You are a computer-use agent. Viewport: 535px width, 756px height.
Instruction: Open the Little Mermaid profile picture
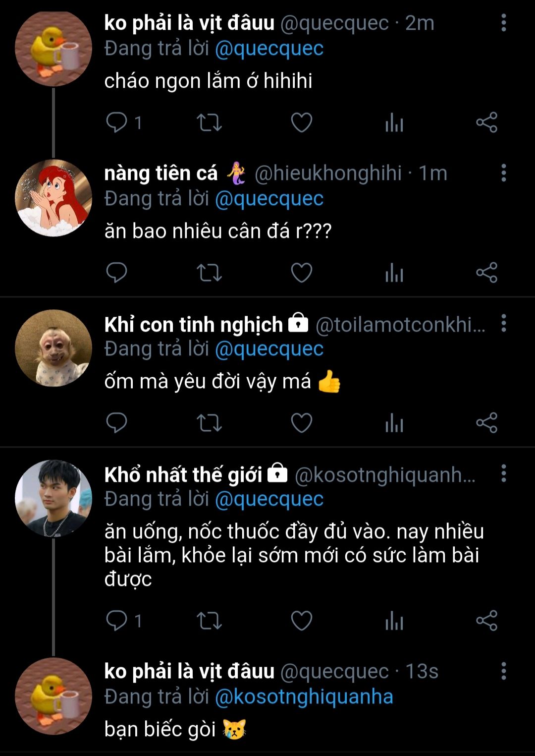point(53,198)
